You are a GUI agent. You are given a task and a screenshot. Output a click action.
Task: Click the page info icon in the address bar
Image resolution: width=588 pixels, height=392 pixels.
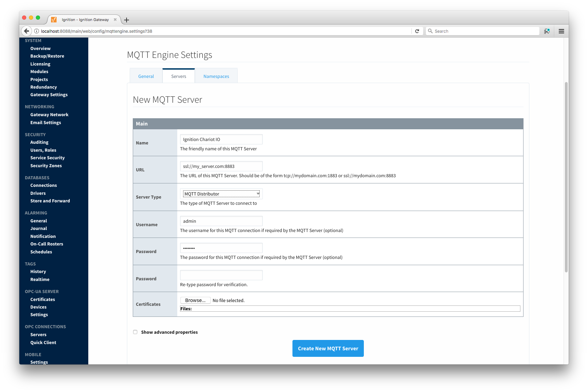[36, 31]
